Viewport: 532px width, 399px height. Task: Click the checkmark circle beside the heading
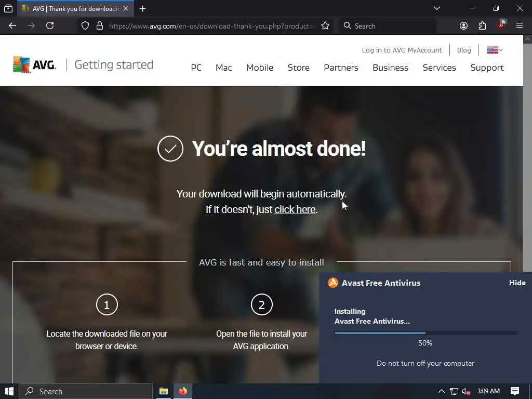tap(170, 149)
